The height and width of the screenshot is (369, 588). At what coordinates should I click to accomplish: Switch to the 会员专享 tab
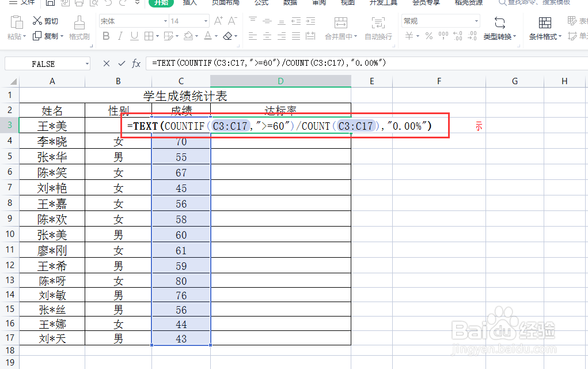click(426, 2)
